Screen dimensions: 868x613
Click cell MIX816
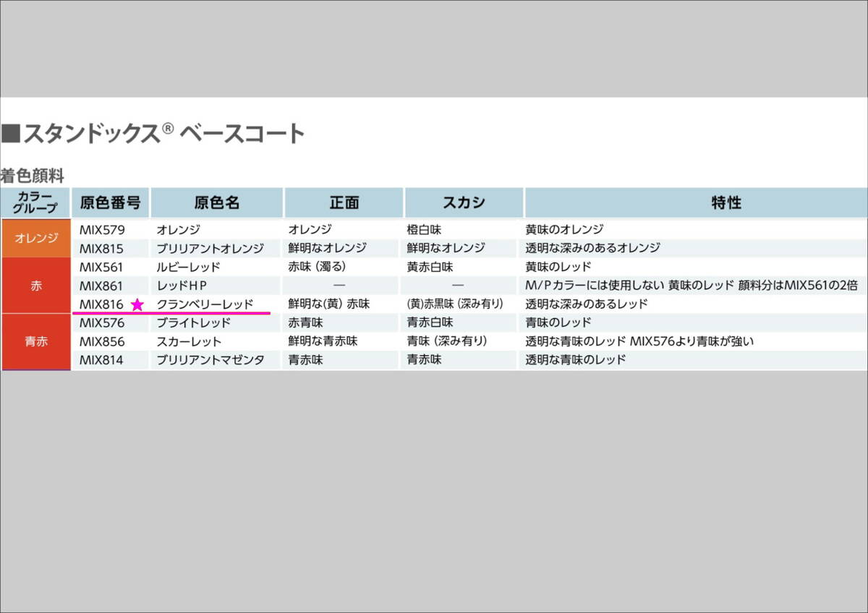pyautogui.click(x=102, y=304)
